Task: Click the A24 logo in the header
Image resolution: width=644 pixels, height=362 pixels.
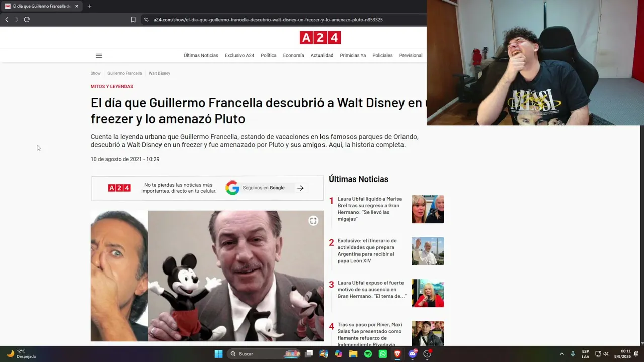Action: [320, 38]
